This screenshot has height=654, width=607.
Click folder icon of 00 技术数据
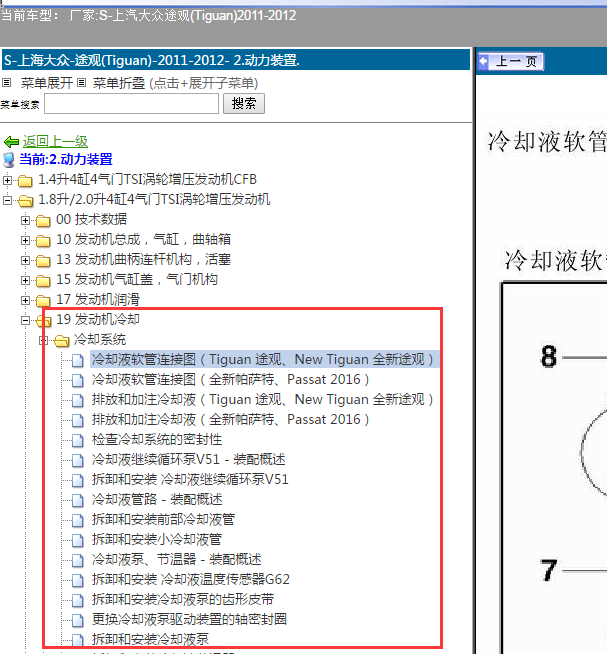(x=43, y=220)
